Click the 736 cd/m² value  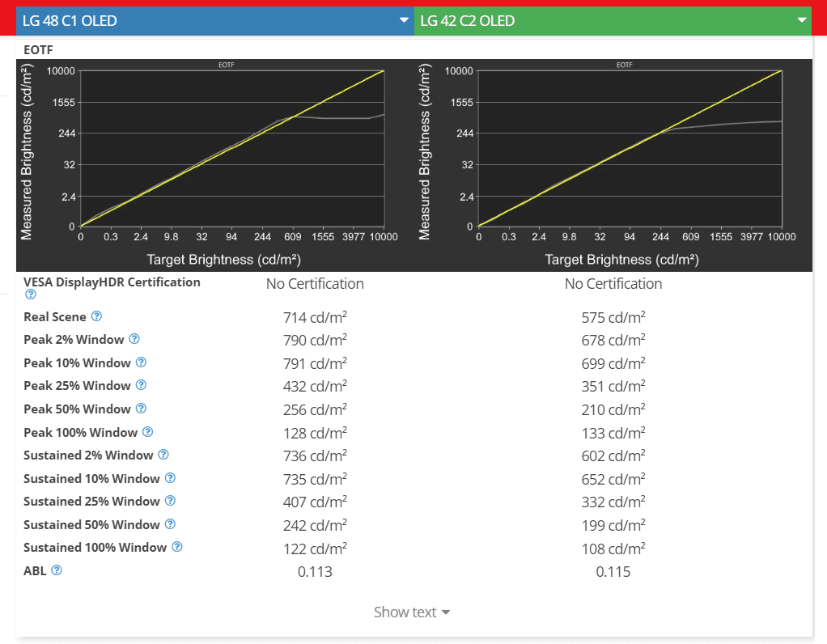tap(315, 455)
